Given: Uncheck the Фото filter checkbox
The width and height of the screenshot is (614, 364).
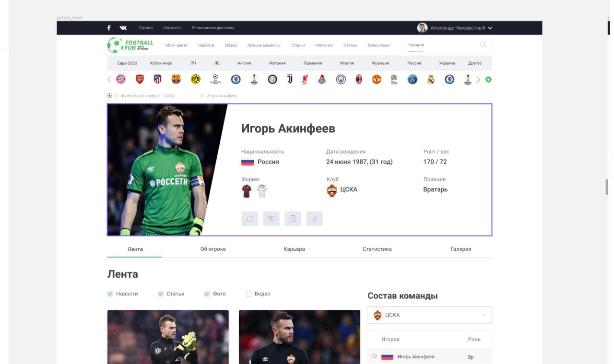Looking at the screenshot, I should point(207,294).
